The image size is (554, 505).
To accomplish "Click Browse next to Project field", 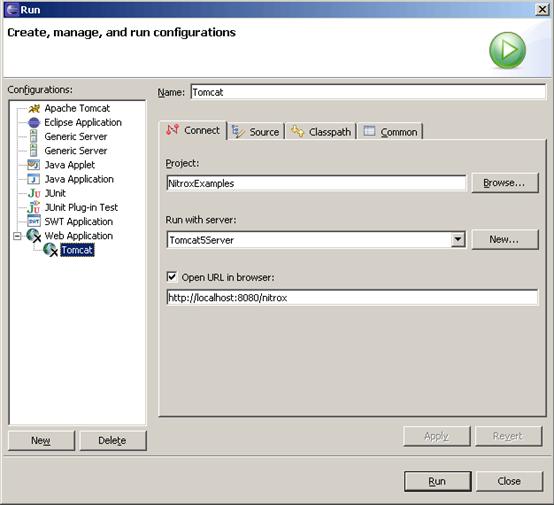I will pos(505,183).
